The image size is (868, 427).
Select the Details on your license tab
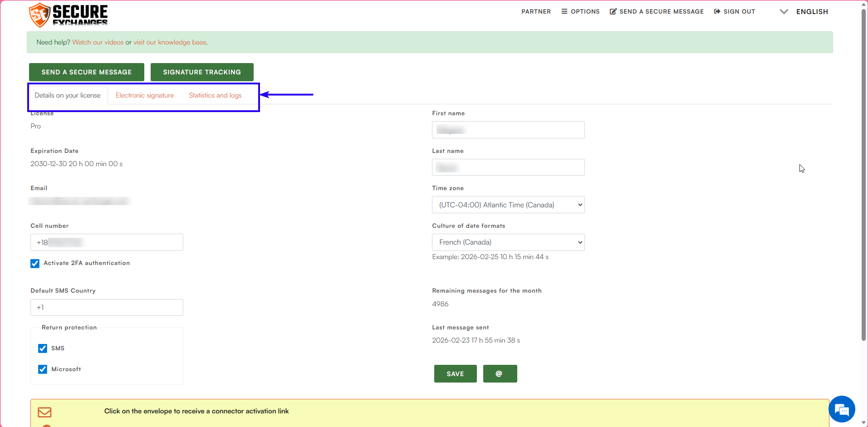click(68, 95)
